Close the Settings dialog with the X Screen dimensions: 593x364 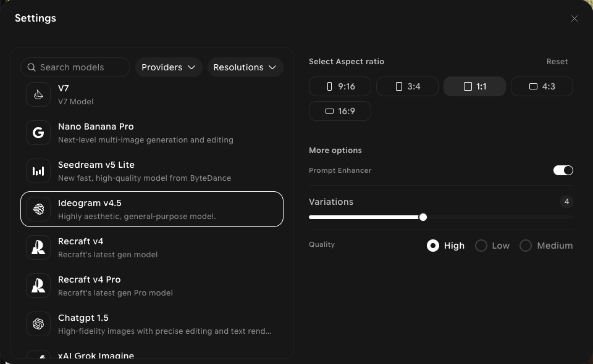click(574, 19)
